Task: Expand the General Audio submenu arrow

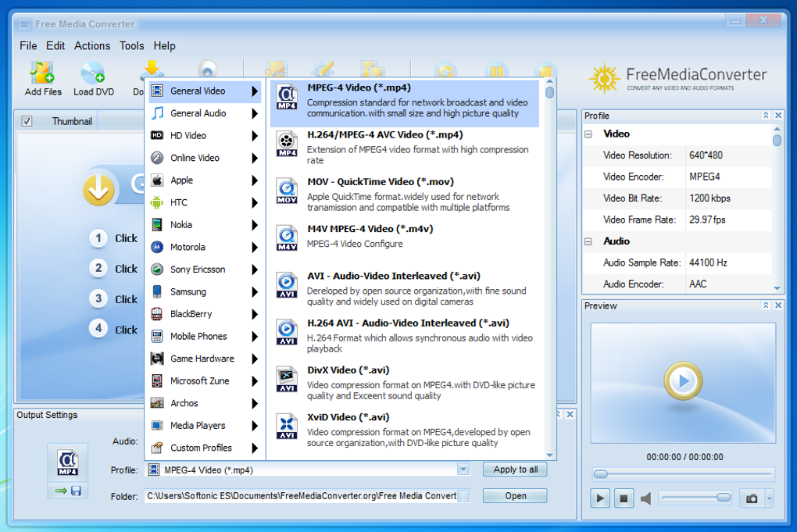Action: click(x=255, y=113)
